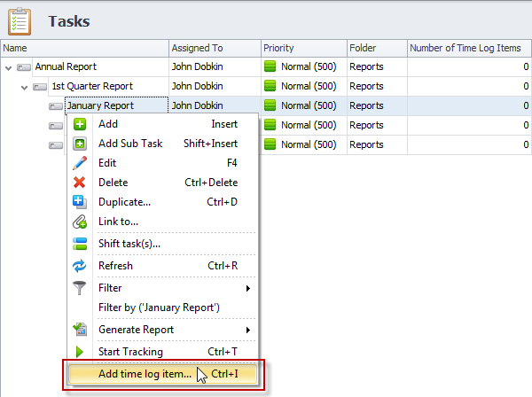
Task: Click the pencil Edit icon
Action: (x=80, y=163)
